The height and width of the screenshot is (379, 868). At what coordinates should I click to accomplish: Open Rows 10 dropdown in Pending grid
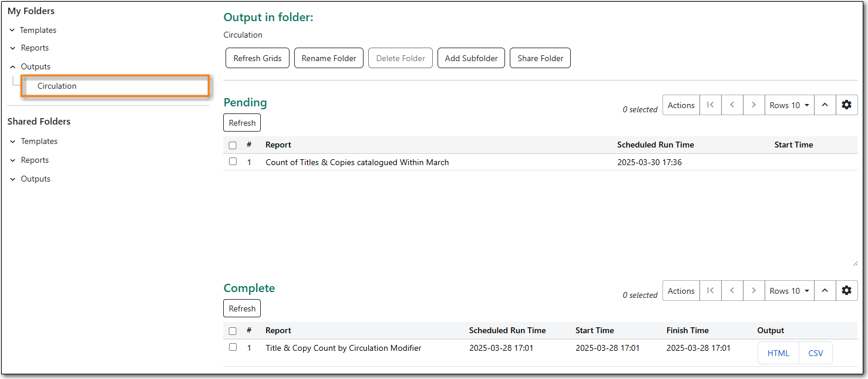pyautogui.click(x=789, y=105)
